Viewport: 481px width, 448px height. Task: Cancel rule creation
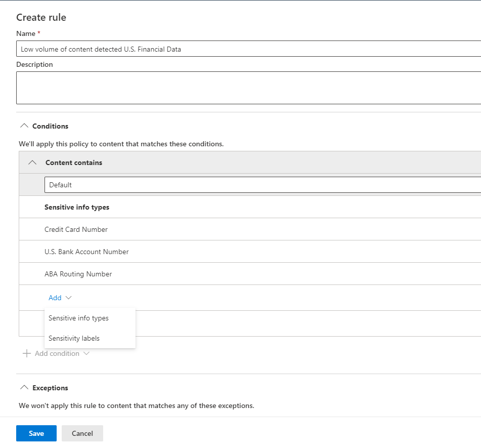point(82,433)
